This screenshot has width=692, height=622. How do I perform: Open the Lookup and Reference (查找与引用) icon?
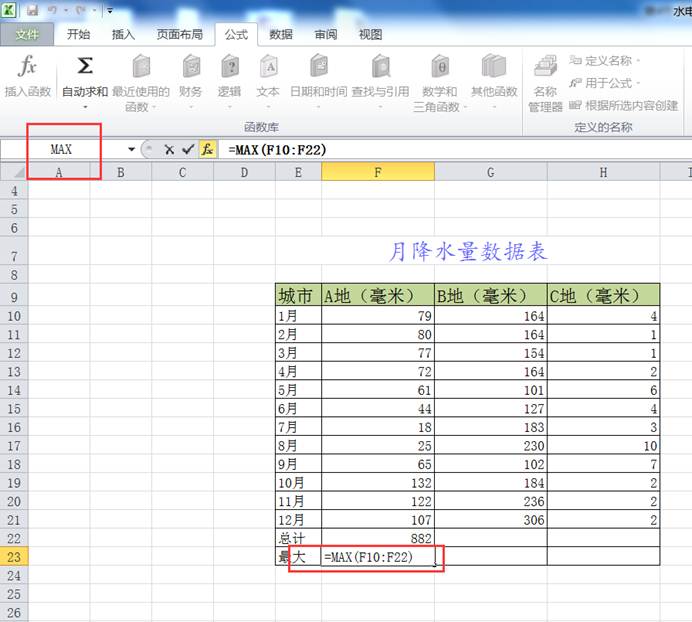(380, 67)
